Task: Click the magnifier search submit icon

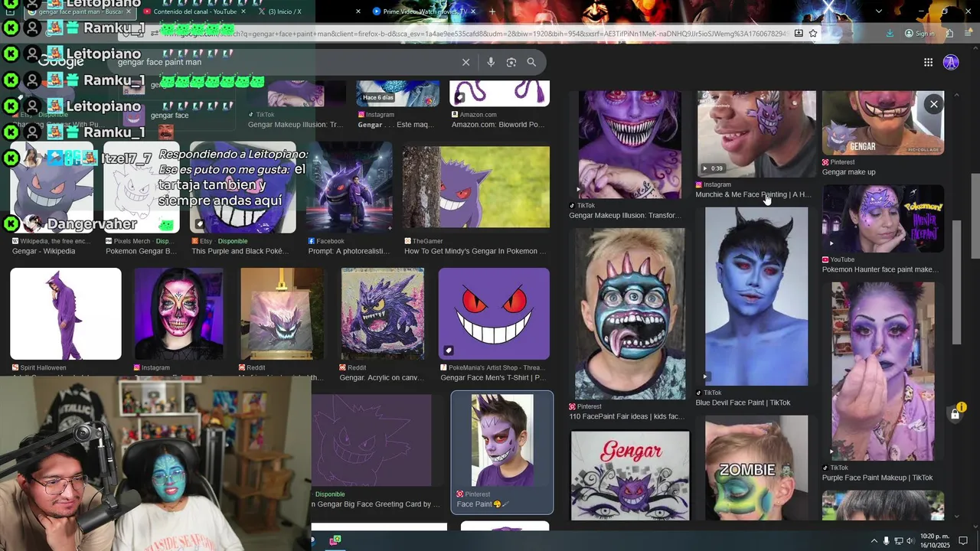Action: pos(531,62)
